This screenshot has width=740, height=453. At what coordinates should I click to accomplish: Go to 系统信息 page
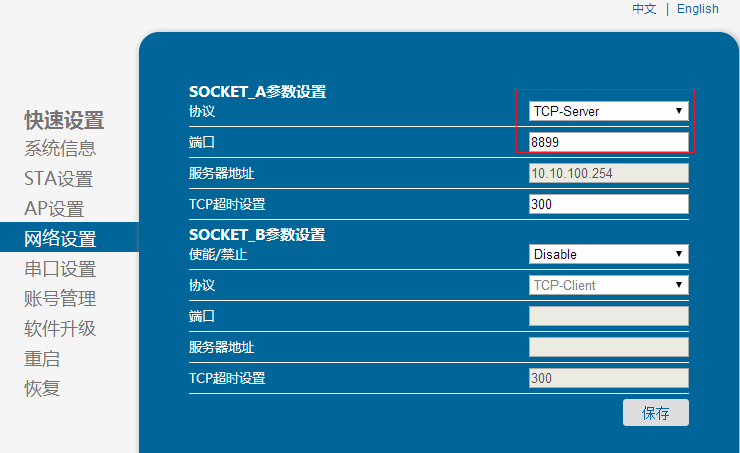click(60, 149)
